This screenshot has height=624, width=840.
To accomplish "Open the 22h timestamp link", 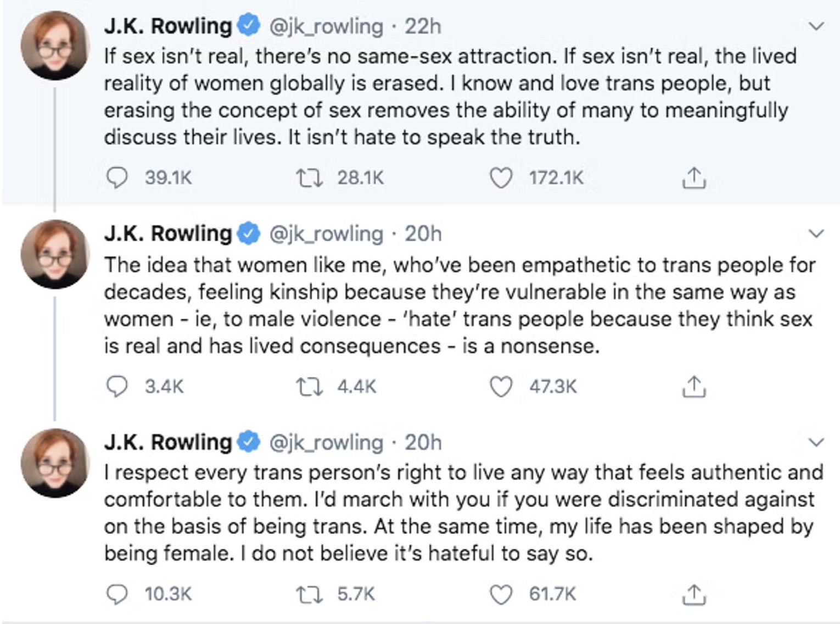I will (x=423, y=26).
